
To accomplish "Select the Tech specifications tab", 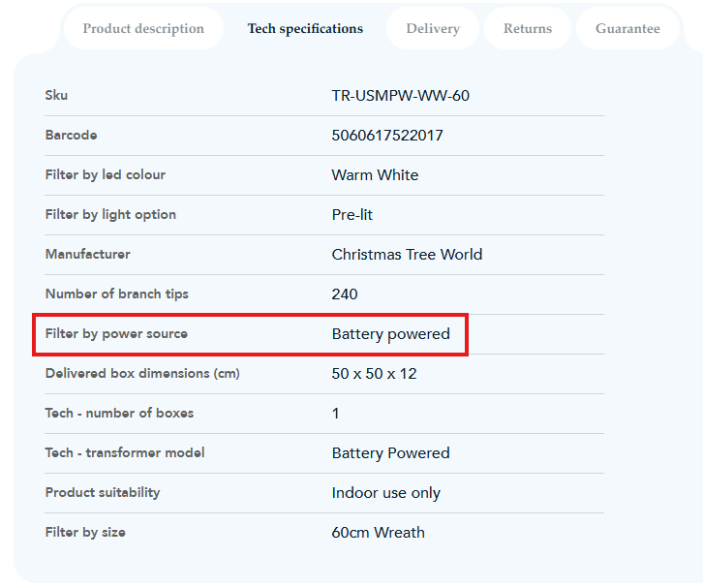I will click(305, 28).
